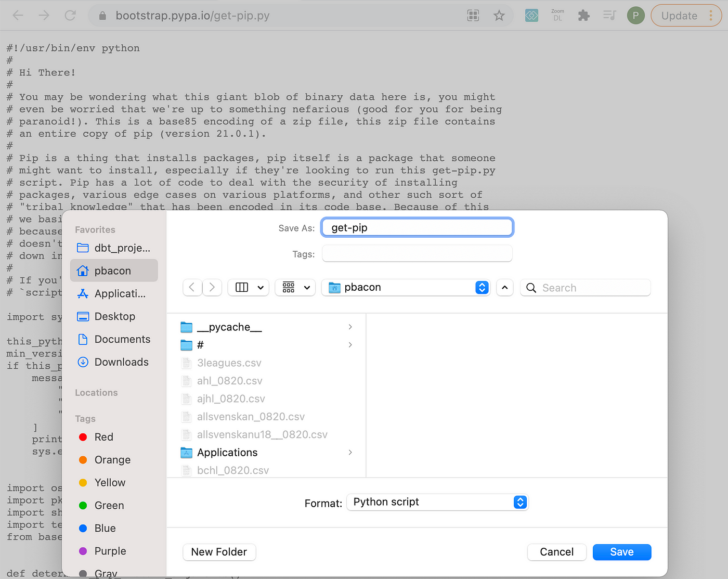Click the New Folder button
The width and height of the screenshot is (728, 579).
[x=219, y=552]
